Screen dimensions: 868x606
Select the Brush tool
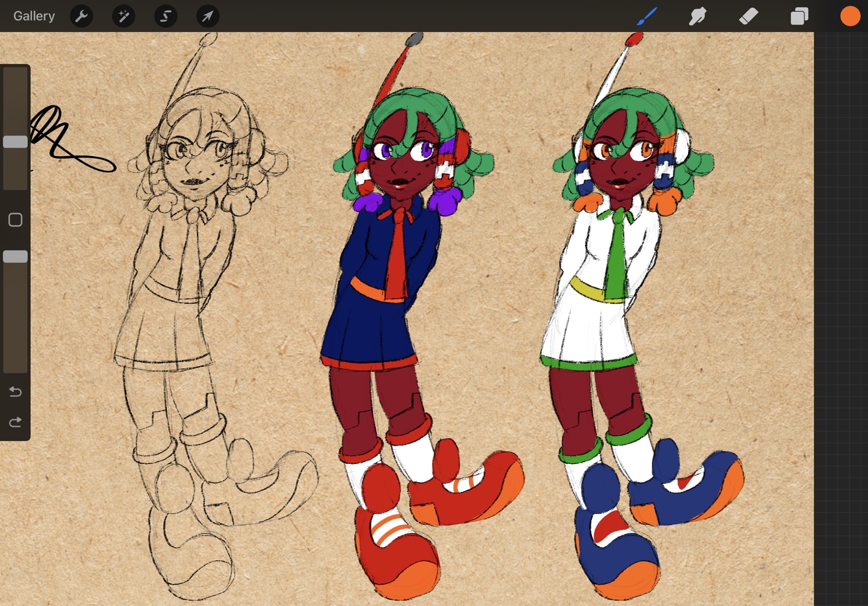pyautogui.click(x=647, y=17)
